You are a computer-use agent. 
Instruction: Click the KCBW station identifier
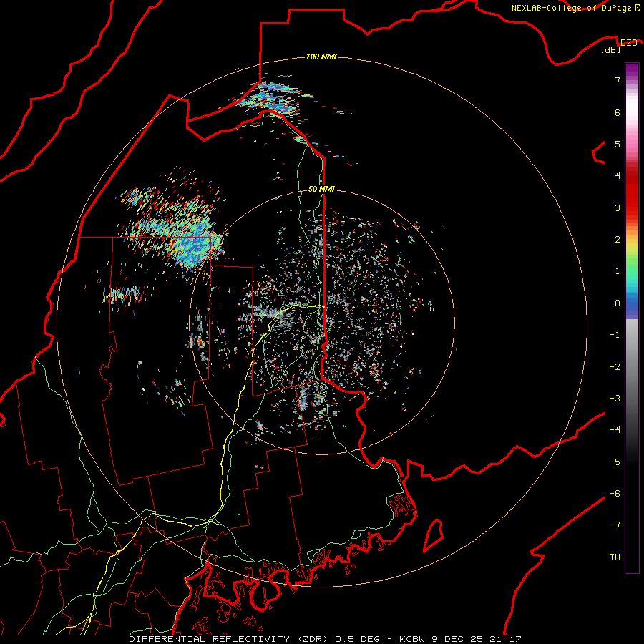(413, 639)
